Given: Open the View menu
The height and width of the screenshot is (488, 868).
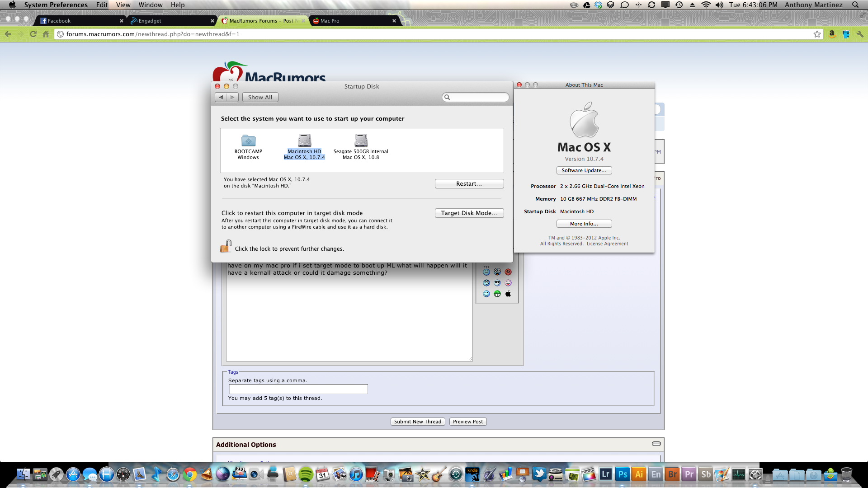Looking at the screenshot, I should pos(123,5).
